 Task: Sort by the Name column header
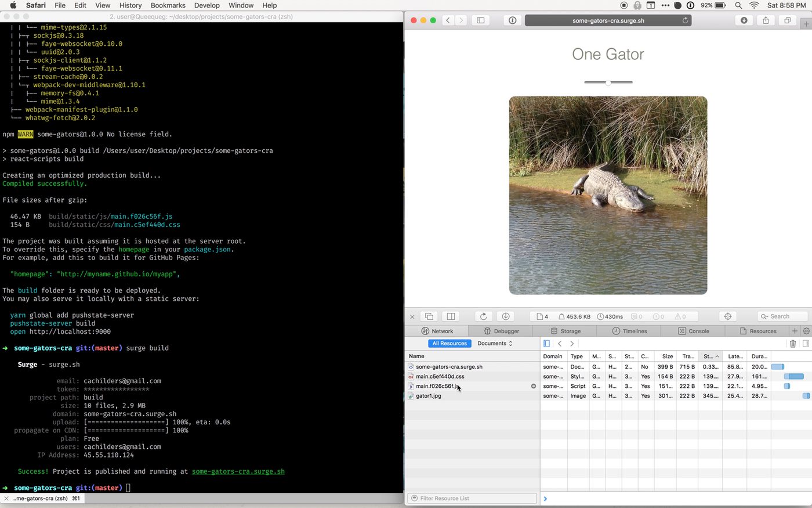pyautogui.click(x=473, y=356)
